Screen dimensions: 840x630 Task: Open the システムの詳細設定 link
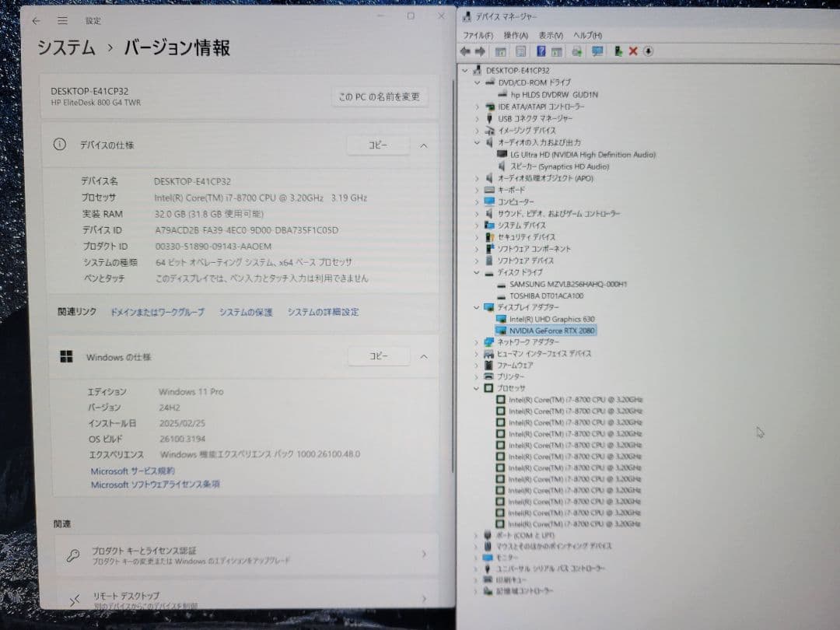323,313
